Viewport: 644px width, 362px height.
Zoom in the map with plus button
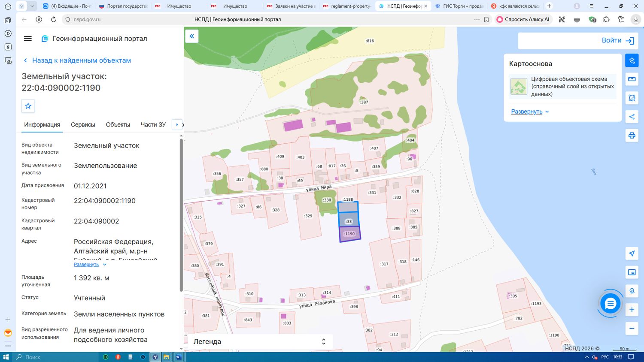click(632, 310)
